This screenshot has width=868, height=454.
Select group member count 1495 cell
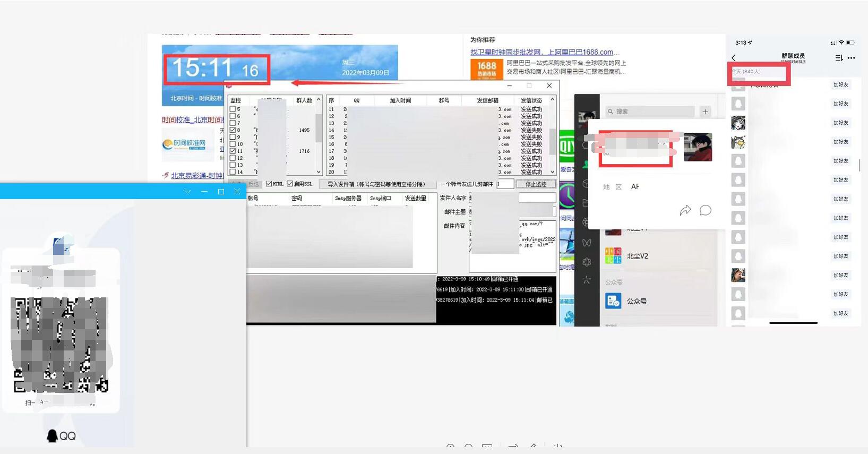[304, 130]
